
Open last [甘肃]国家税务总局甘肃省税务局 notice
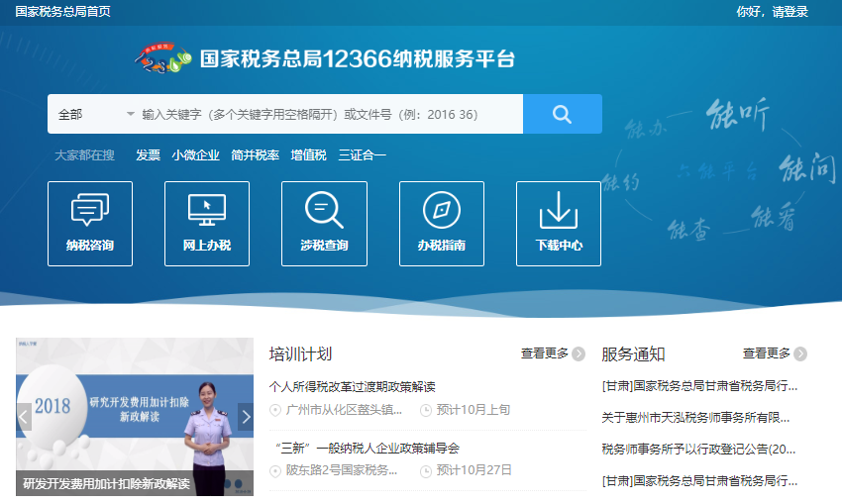pyautogui.click(x=699, y=480)
